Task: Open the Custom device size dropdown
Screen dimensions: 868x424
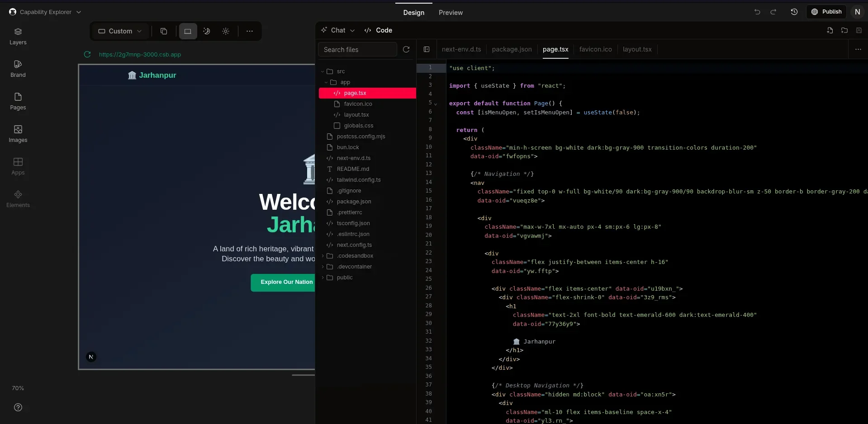Action: [x=120, y=31]
